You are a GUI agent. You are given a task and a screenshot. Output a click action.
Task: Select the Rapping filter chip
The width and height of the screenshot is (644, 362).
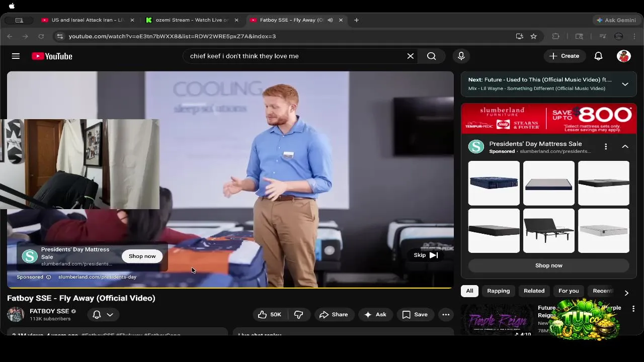(x=499, y=291)
